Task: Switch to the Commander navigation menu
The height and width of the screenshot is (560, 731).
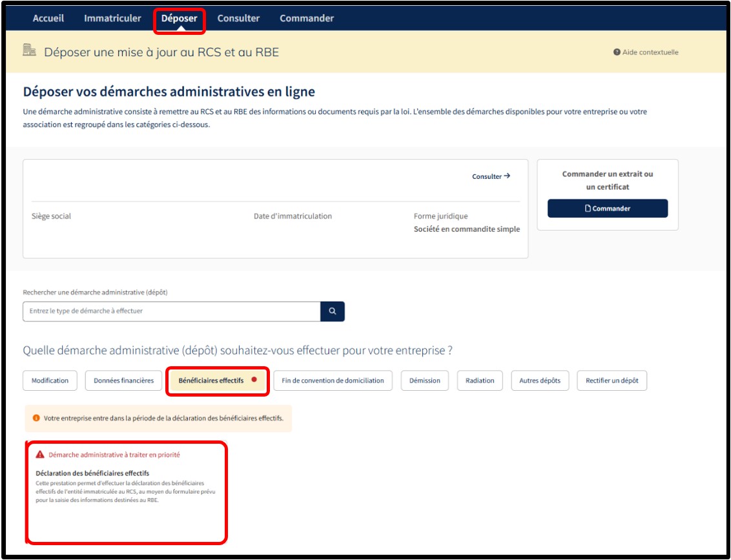Action: 307,18
